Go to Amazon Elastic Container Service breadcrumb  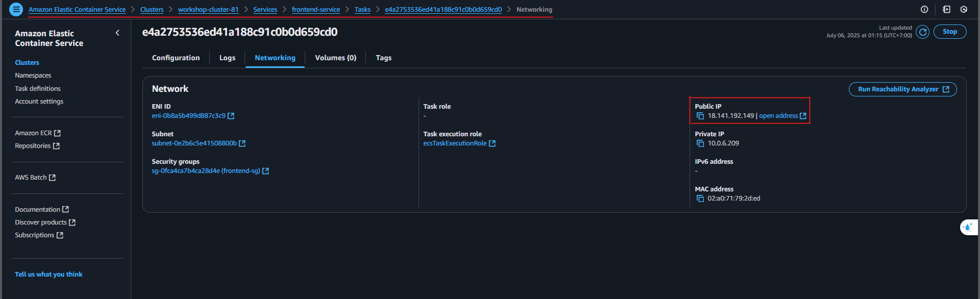pos(77,10)
